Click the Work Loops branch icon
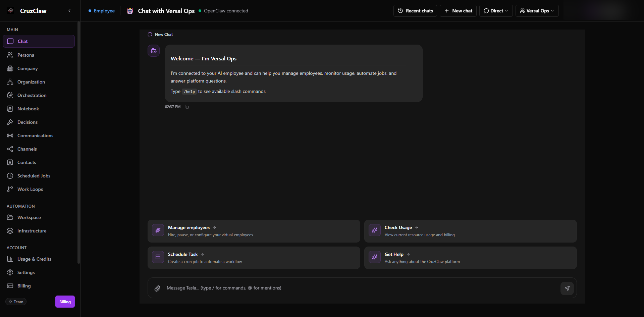644x317 pixels. point(10,189)
